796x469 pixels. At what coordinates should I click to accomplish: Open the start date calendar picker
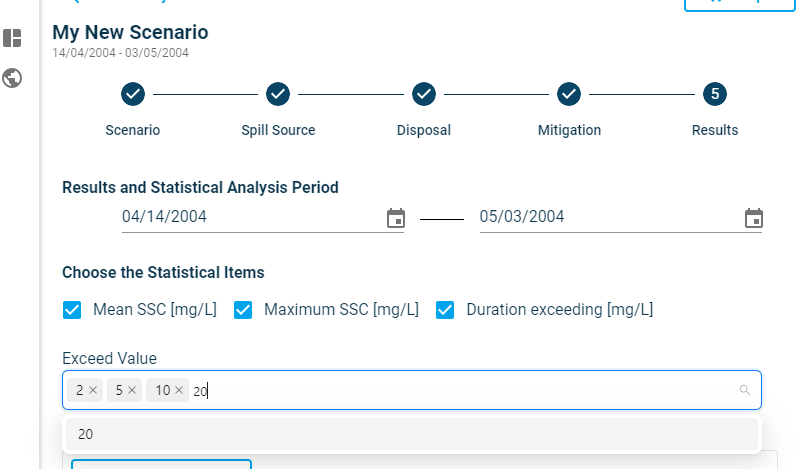tap(396, 218)
